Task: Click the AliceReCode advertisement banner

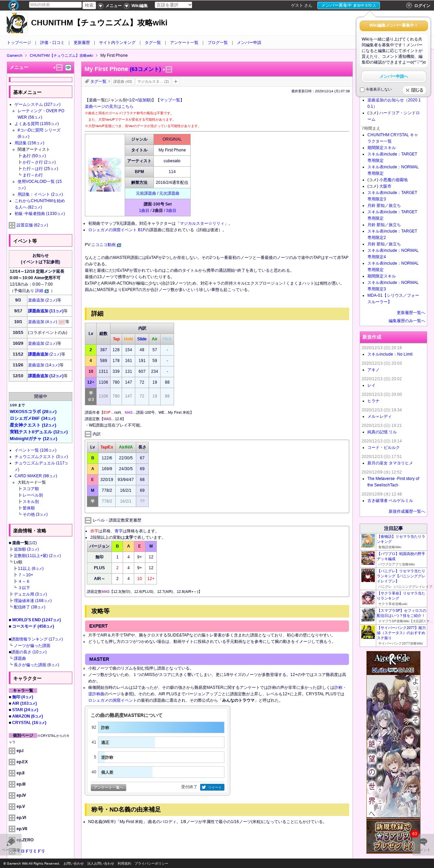Action: (393, 752)
